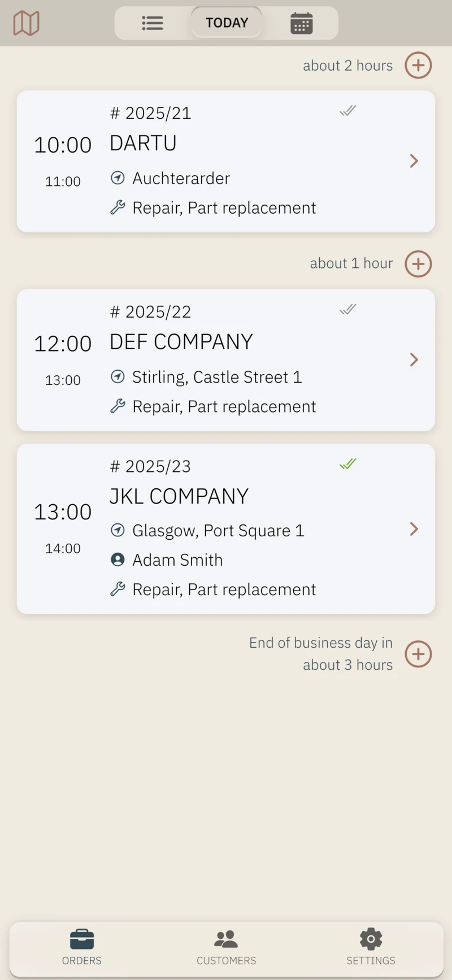This screenshot has height=980, width=452.
Task: Select the Orders tab
Action: point(82,947)
